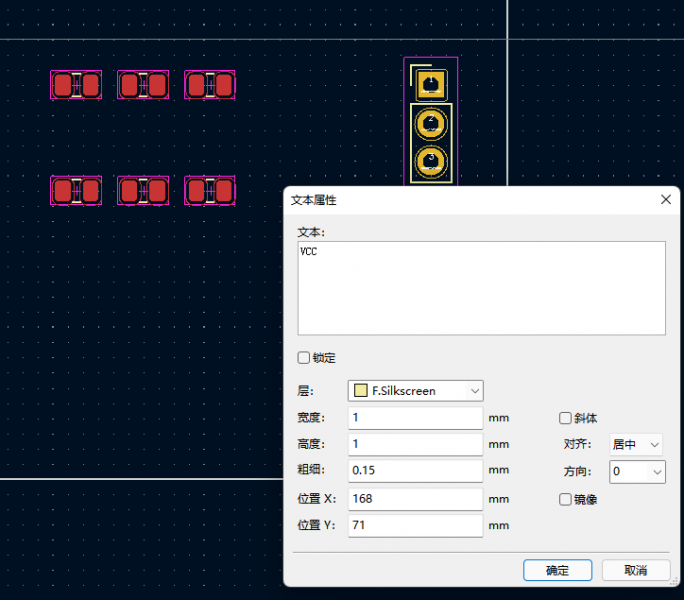Screen dimensions: 684x600
Task: Click in the 文本 area containing VCC
Action: (482, 288)
